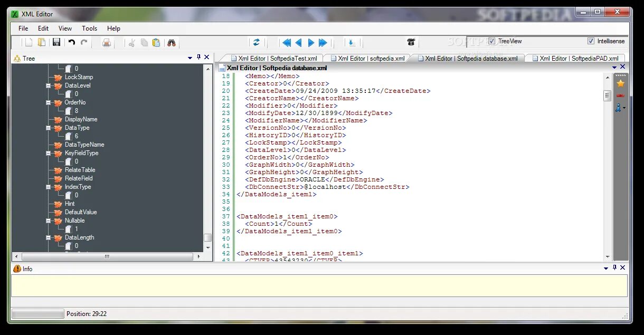
Task: Click the black hat toolbar icon
Action: tap(411, 42)
